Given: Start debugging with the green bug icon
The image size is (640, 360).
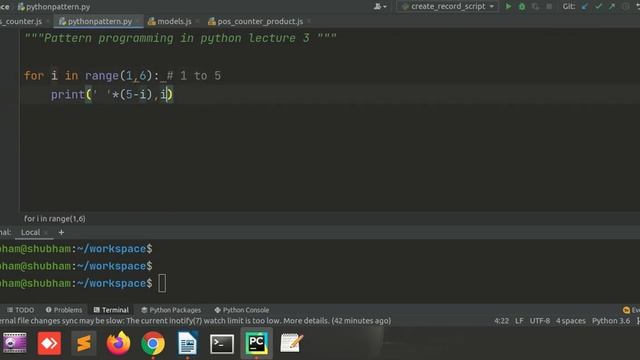Looking at the screenshot, I should point(522,7).
